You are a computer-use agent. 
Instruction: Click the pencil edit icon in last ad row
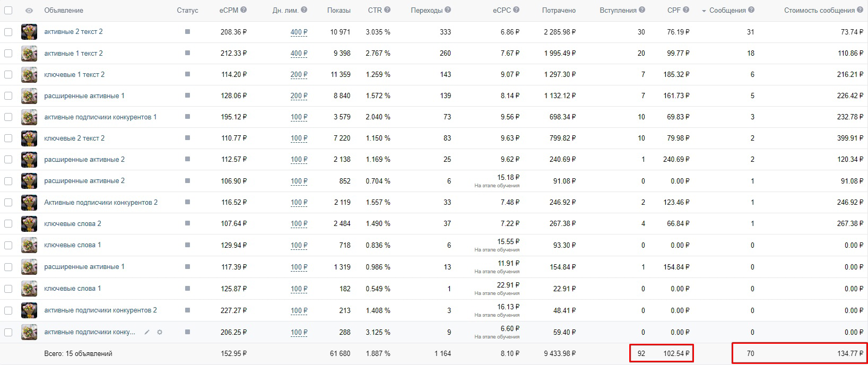pyautogui.click(x=147, y=332)
